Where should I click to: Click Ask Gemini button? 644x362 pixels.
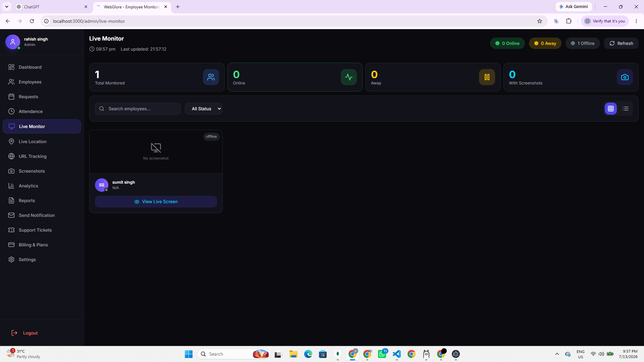click(x=574, y=7)
